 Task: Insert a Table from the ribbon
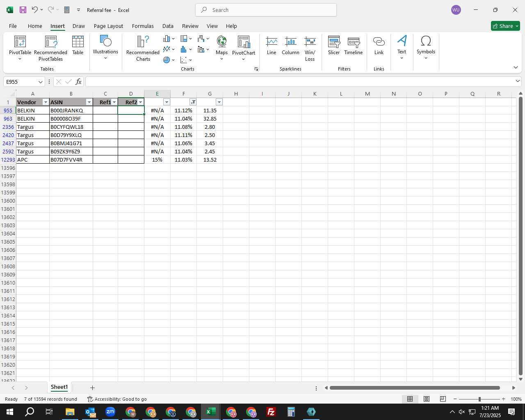78,45
